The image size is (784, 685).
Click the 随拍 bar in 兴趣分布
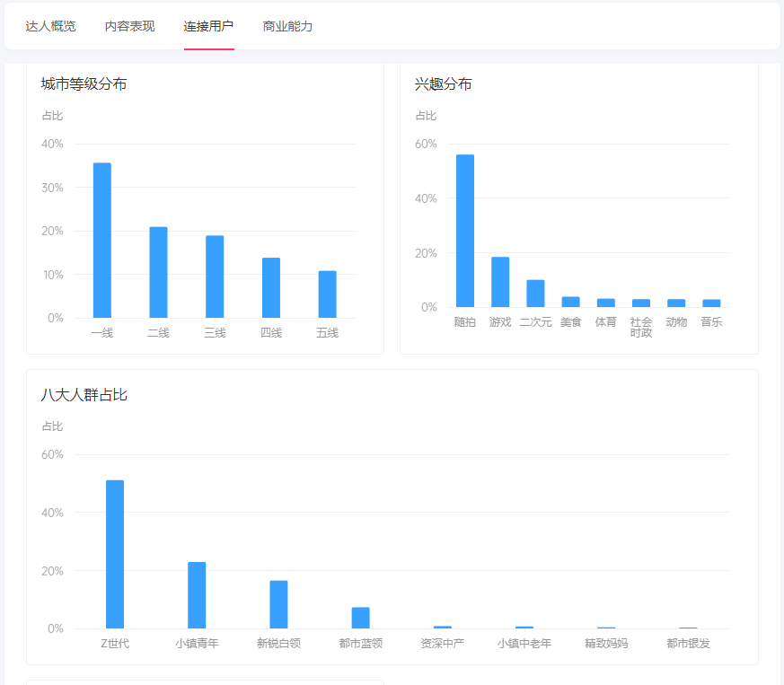pos(465,231)
